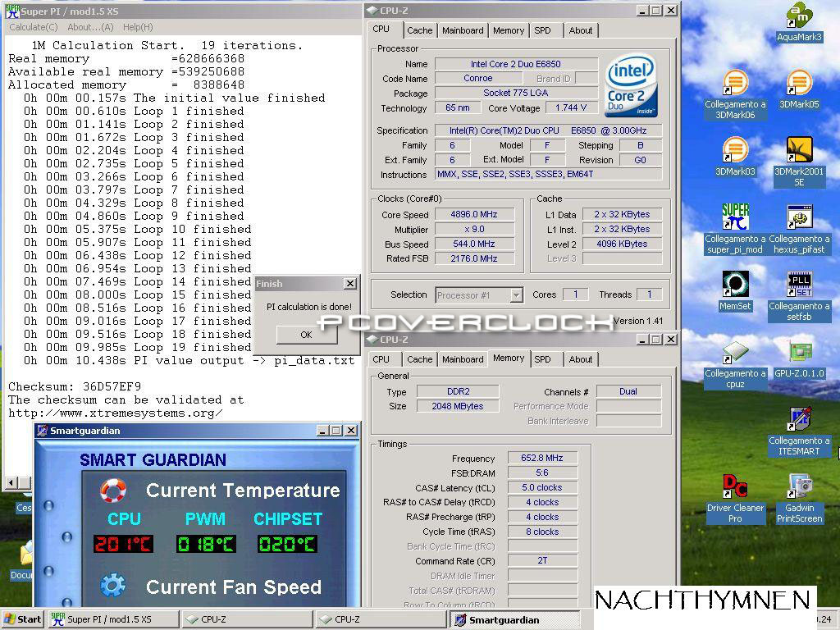Switch to Cache tab in upper CPU-Z
The height and width of the screenshot is (630, 840).
pyautogui.click(x=419, y=30)
